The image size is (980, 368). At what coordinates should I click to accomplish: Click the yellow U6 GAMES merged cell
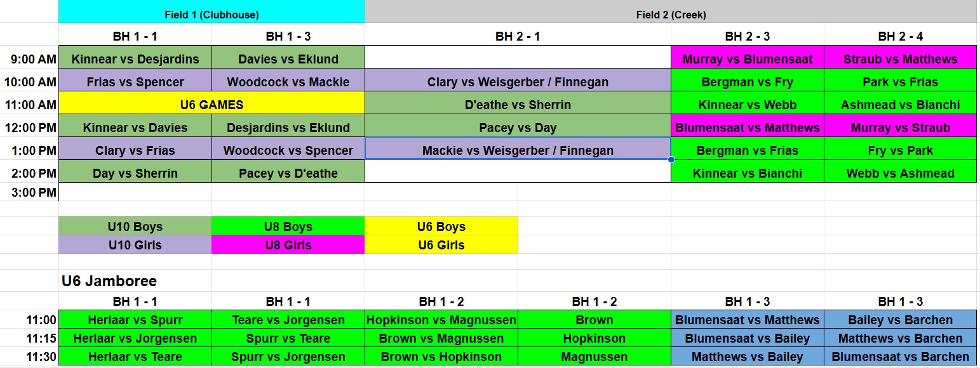click(211, 105)
